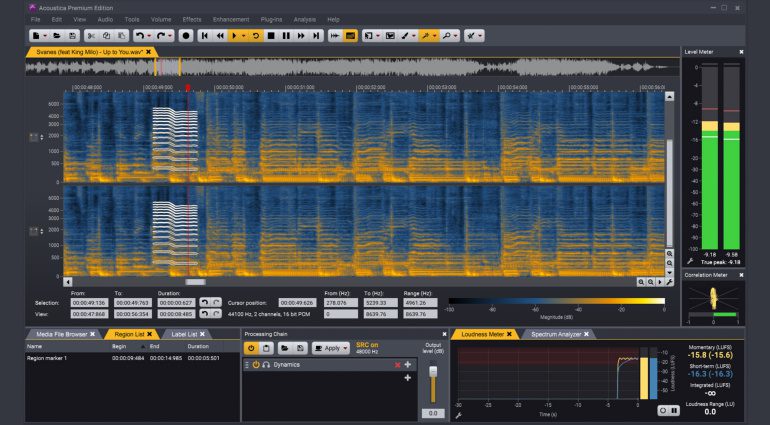Select the Region marker 1 row
The height and width of the screenshot is (425, 770).
(x=133, y=358)
